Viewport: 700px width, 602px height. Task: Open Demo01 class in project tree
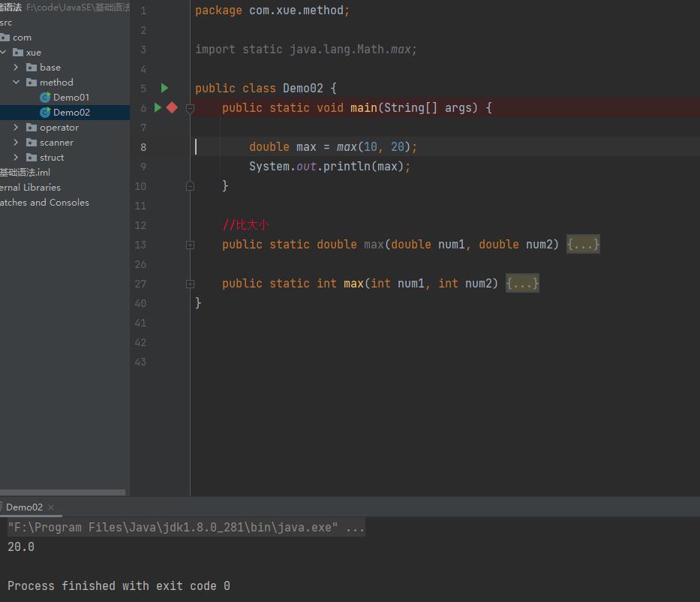(x=71, y=98)
